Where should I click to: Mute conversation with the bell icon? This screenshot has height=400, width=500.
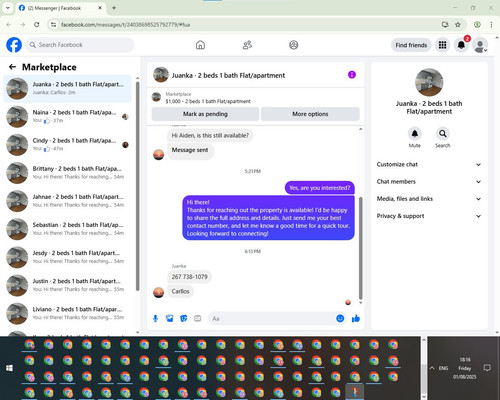point(415,134)
